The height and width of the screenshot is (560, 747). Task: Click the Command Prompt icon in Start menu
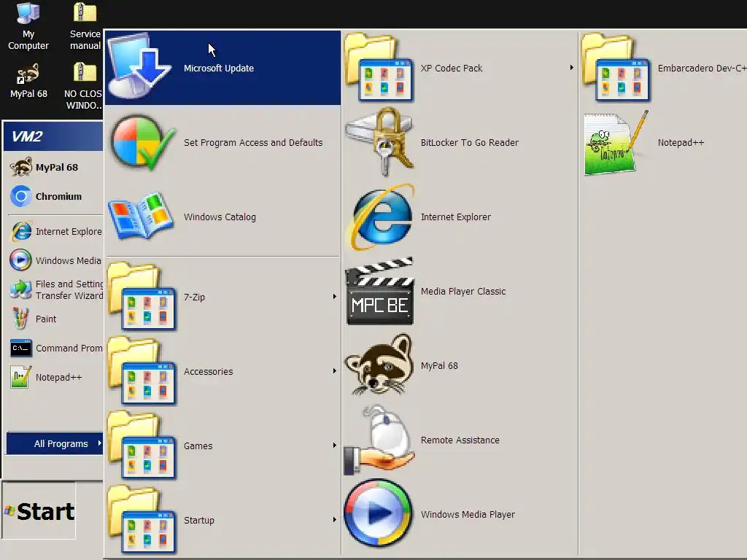coord(21,348)
